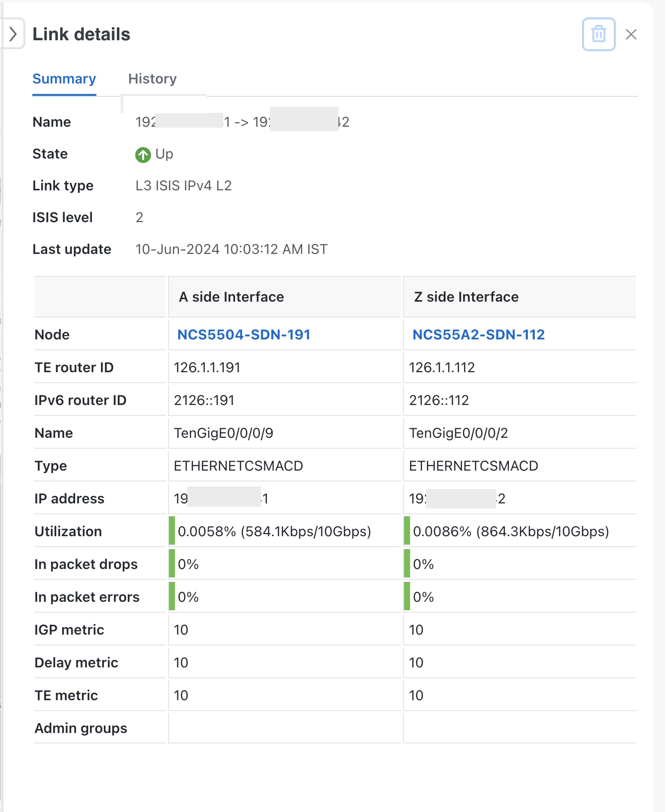Click the L3 ISIS IPv4 L2 link type
Screen dimensions: 665x812
[x=183, y=185]
